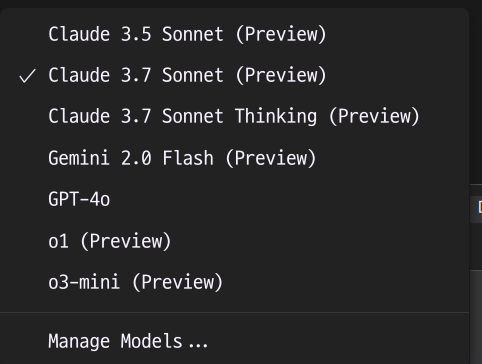Click the (Preview) tag of Claude 3.5 Sonnet
This screenshot has height=364, width=482.
click(281, 34)
